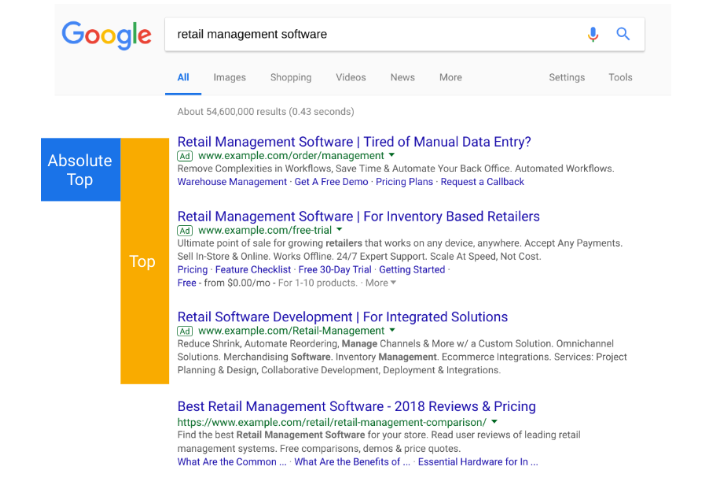Click the Warehouse Management sitelink
The image size is (716, 482).
pos(232,182)
